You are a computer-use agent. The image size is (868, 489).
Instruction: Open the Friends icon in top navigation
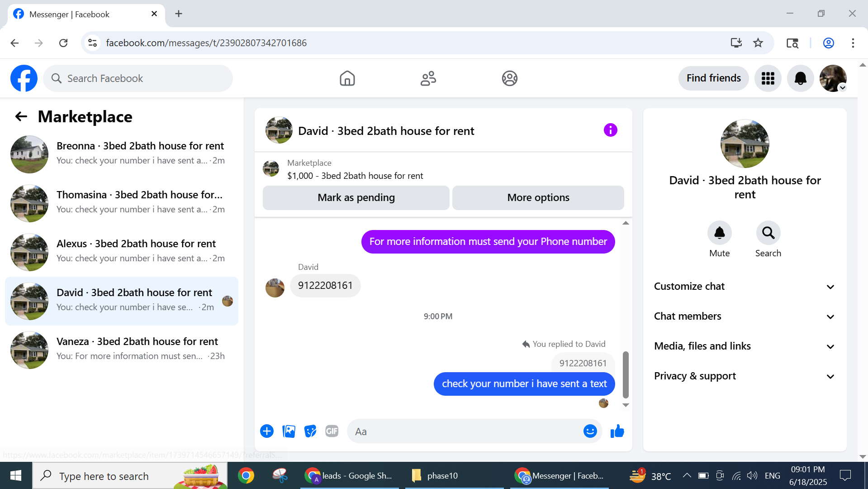pyautogui.click(x=428, y=78)
